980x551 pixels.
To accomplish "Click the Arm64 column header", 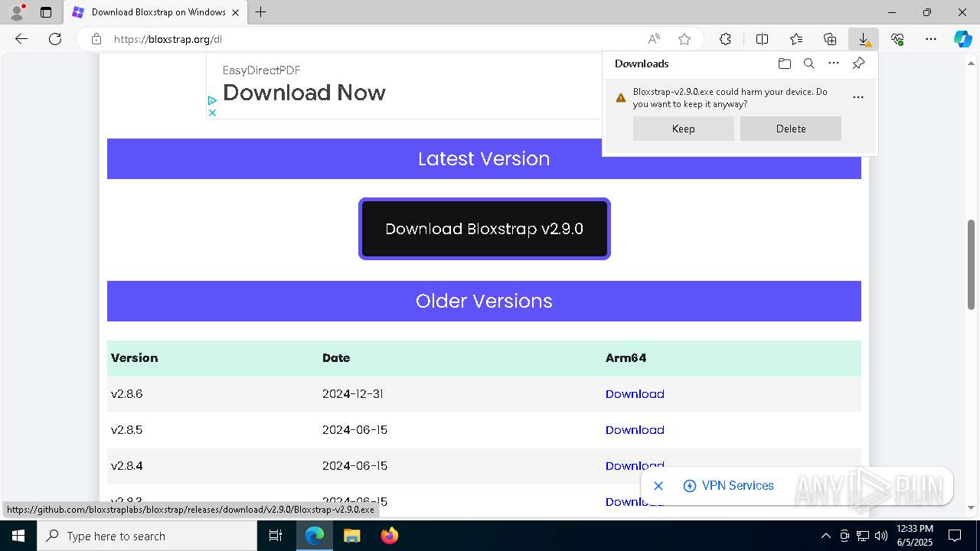I will [626, 358].
